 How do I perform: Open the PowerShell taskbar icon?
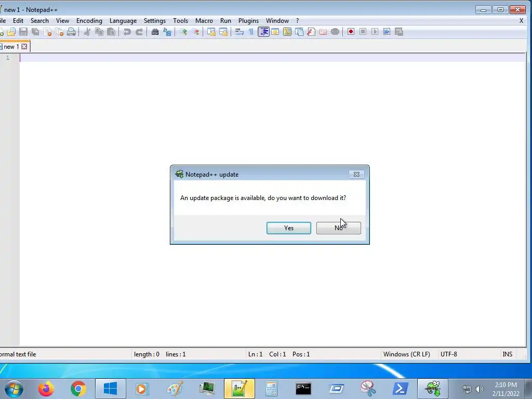401,389
